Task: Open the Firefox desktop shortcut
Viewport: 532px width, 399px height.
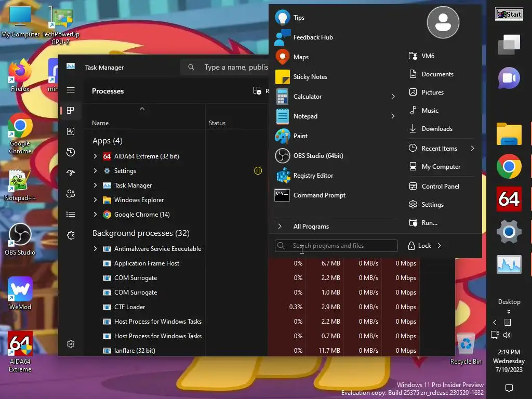Action: [20, 76]
